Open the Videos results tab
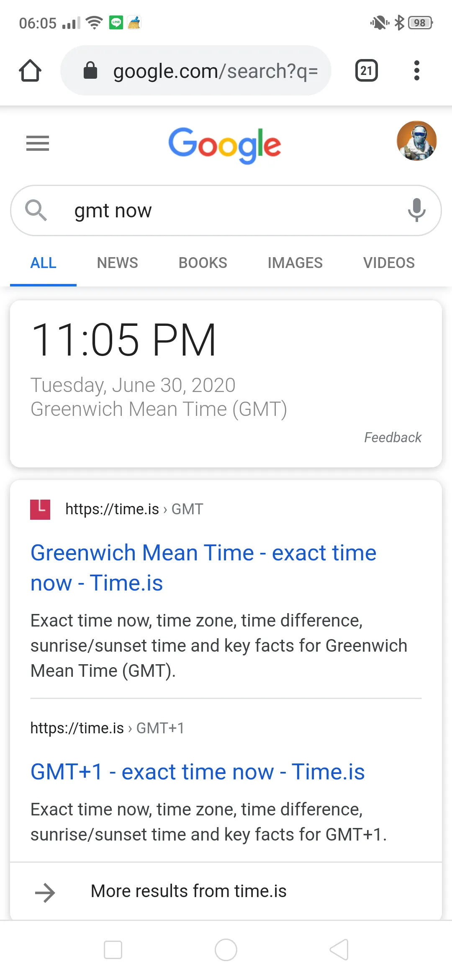 (389, 263)
